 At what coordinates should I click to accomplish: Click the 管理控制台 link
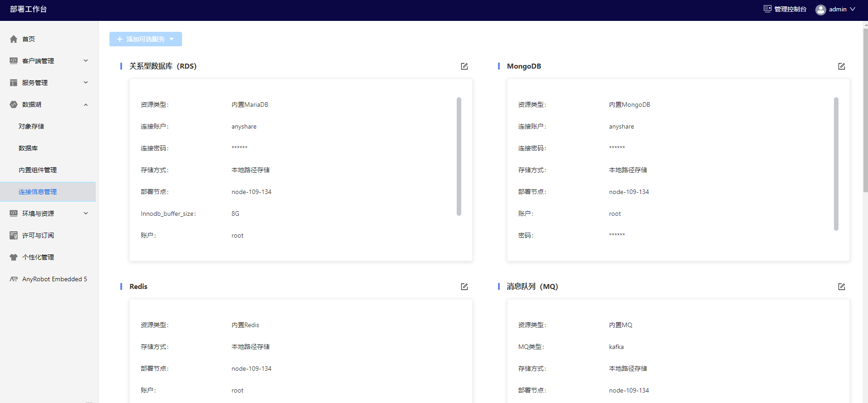[790, 9]
